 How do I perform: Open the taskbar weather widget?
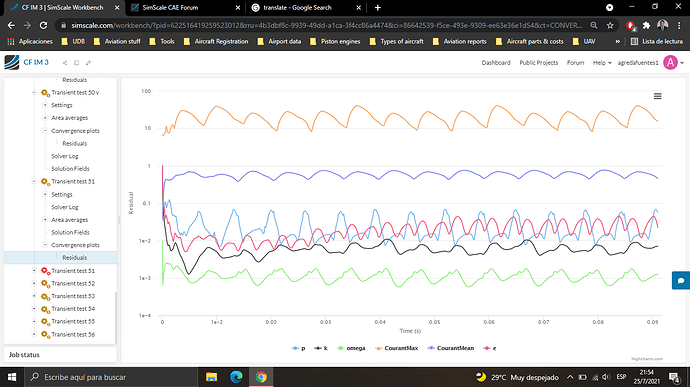(518, 377)
